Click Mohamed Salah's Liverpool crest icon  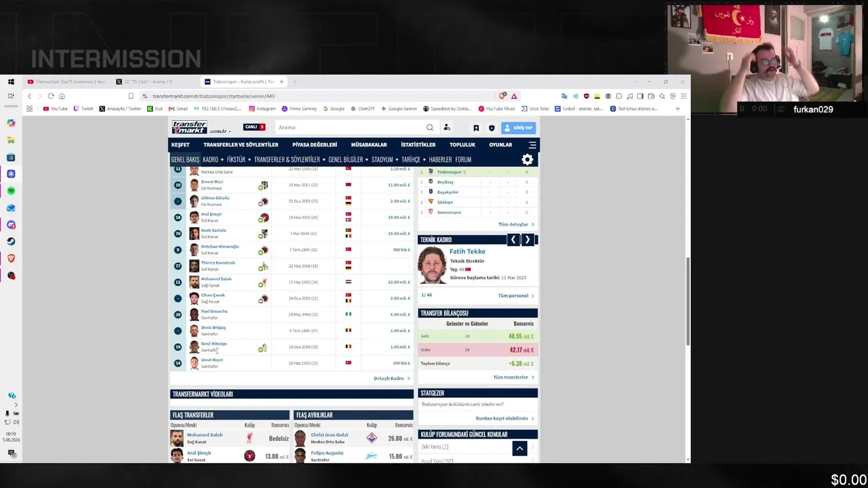click(264, 282)
